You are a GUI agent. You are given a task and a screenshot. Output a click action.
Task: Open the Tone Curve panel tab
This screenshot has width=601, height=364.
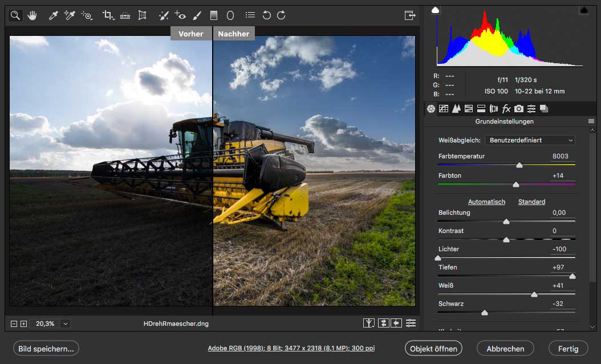(x=444, y=109)
